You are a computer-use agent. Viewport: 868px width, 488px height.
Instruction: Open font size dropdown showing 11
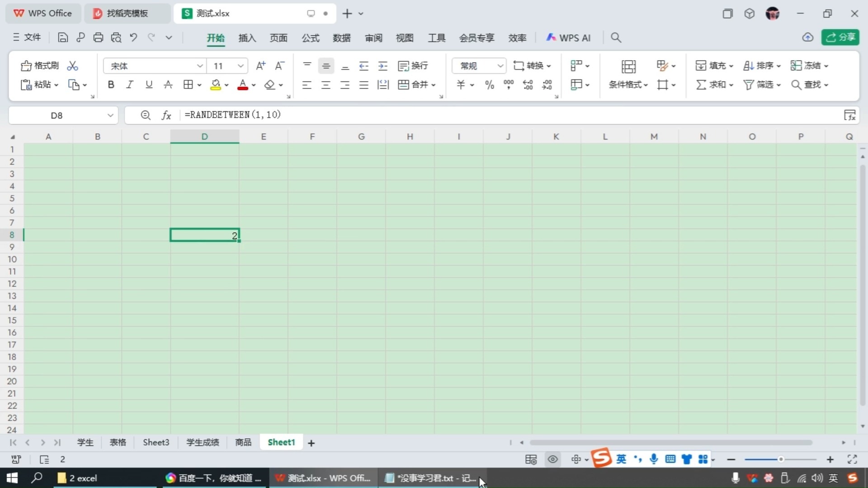[x=241, y=66]
